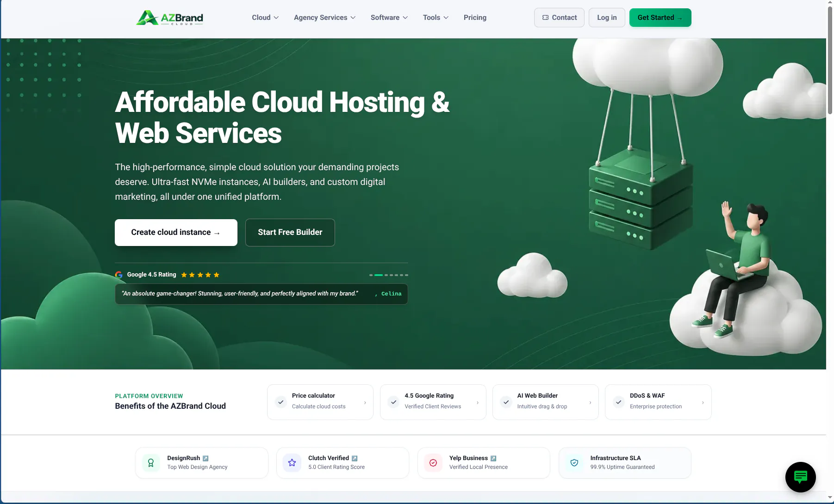Image resolution: width=834 pixels, height=504 pixels.
Task: Click the 'Calculate cloud costs' subtitle
Action: pos(319,407)
